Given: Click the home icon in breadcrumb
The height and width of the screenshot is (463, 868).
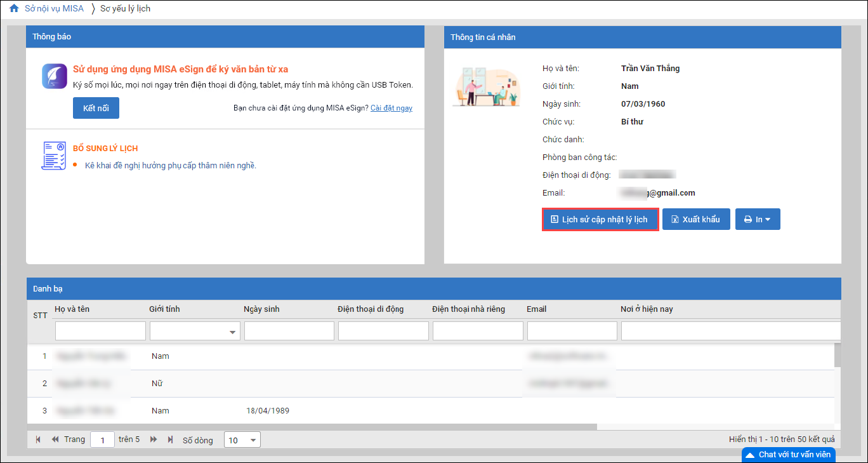Looking at the screenshot, I should tap(14, 9).
